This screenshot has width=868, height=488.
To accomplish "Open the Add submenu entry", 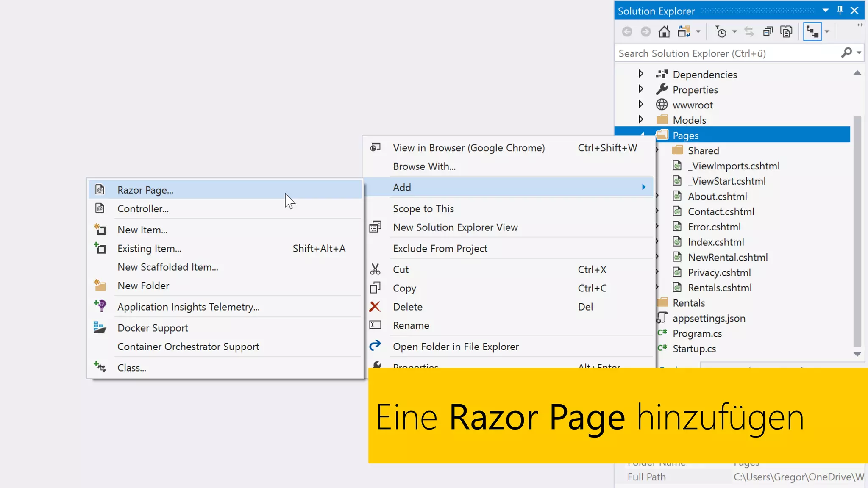I will (x=509, y=187).
